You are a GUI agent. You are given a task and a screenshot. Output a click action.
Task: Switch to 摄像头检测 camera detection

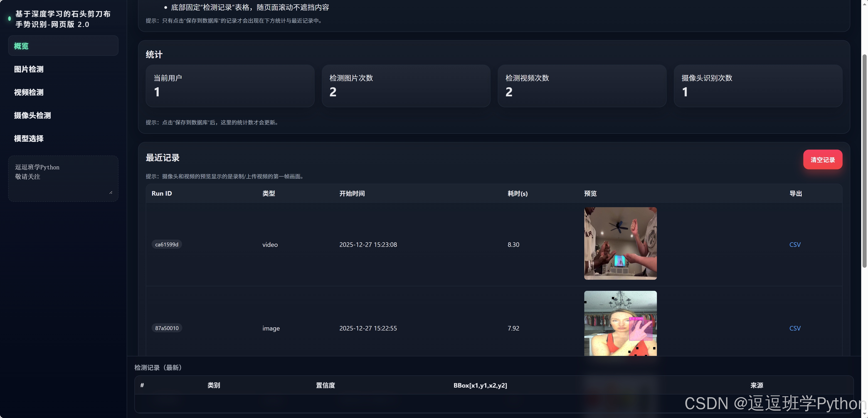click(x=32, y=115)
